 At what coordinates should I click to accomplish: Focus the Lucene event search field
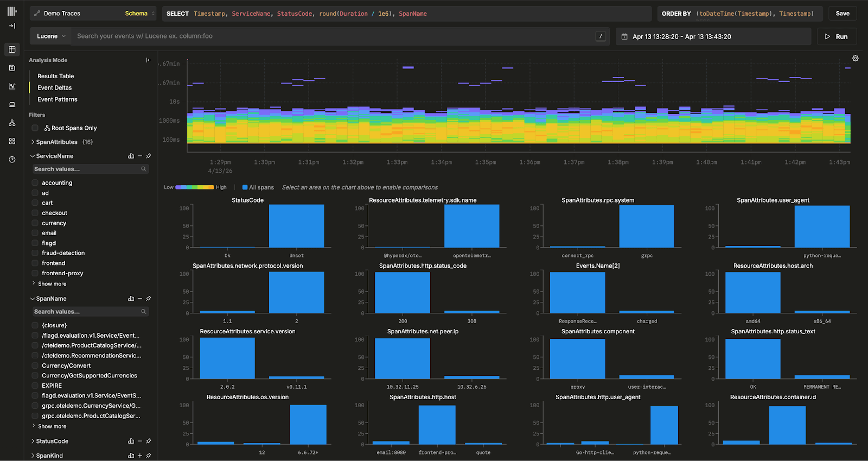(334, 36)
